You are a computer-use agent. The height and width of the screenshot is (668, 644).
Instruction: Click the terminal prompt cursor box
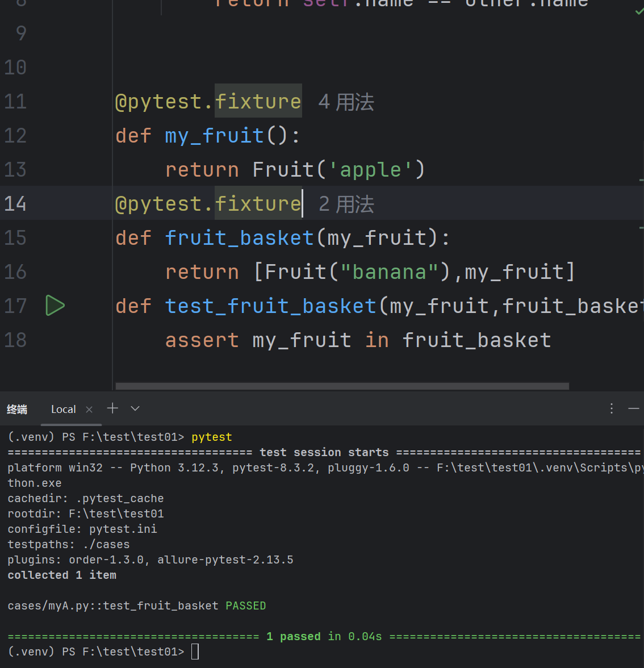pos(195,652)
